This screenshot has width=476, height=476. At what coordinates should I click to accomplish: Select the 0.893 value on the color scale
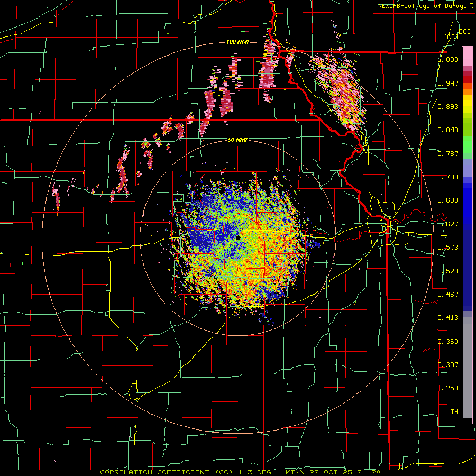pos(448,106)
